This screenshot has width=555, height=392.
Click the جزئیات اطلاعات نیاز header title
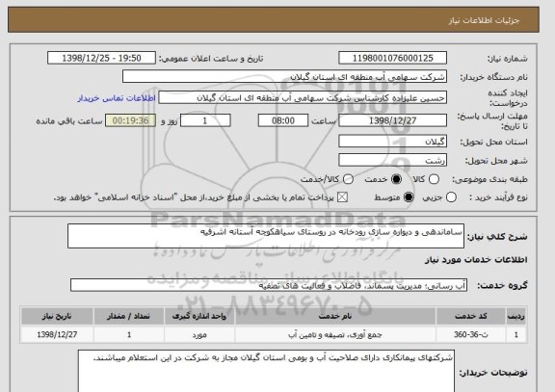point(485,20)
